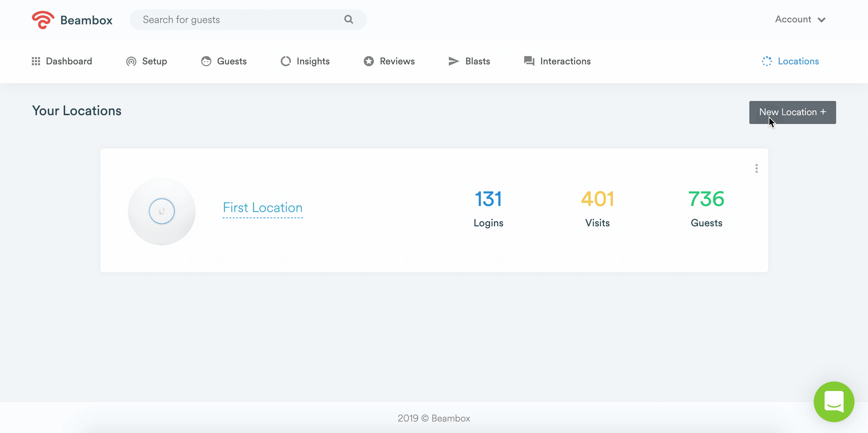
Task: Click the Dashboard grid icon
Action: pos(36,61)
